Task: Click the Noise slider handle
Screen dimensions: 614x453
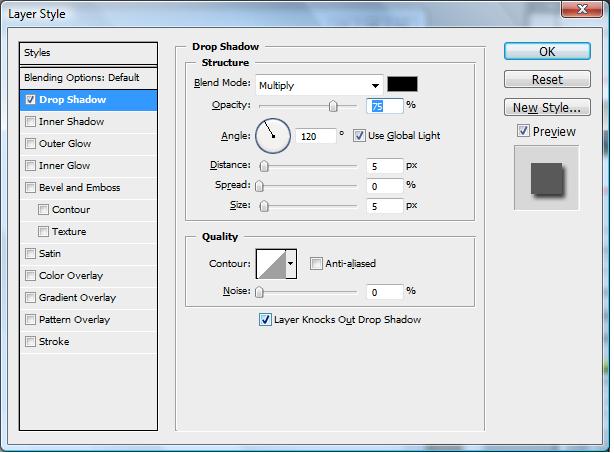Action: (x=259, y=292)
